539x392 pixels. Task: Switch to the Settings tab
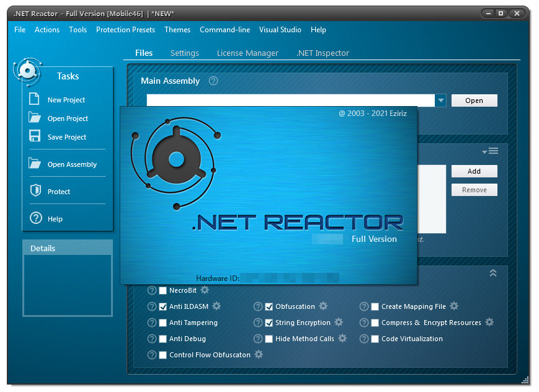(185, 53)
